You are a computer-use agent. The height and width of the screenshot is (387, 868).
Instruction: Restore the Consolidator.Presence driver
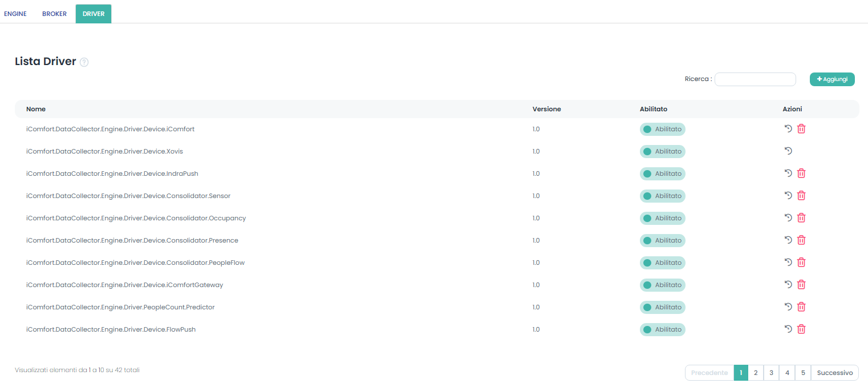788,240
